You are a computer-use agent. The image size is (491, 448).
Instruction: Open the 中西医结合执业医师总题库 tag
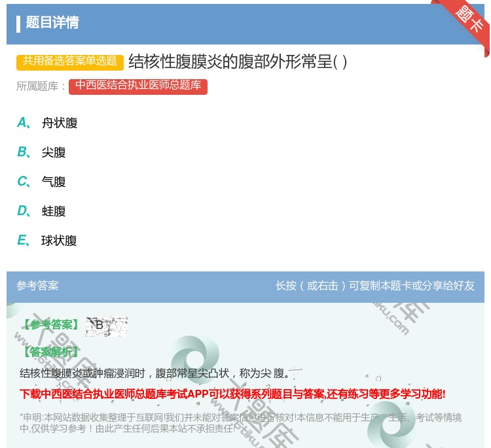pos(137,86)
